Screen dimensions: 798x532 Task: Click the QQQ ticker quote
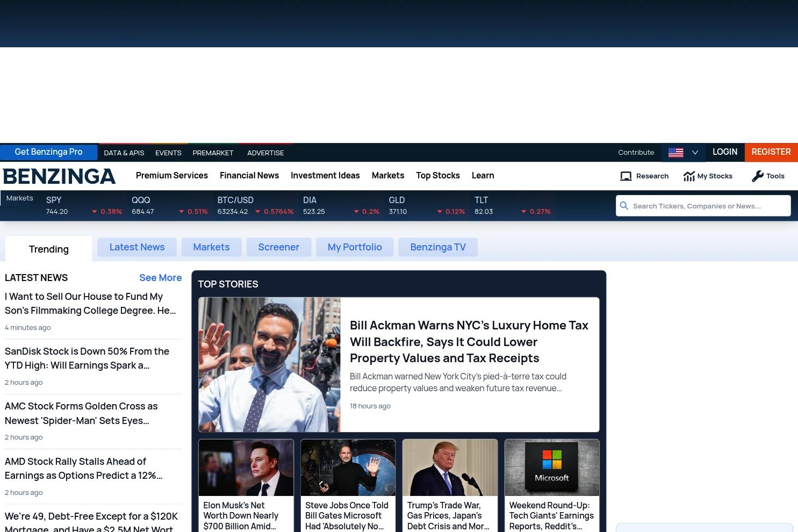[x=170, y=205]
